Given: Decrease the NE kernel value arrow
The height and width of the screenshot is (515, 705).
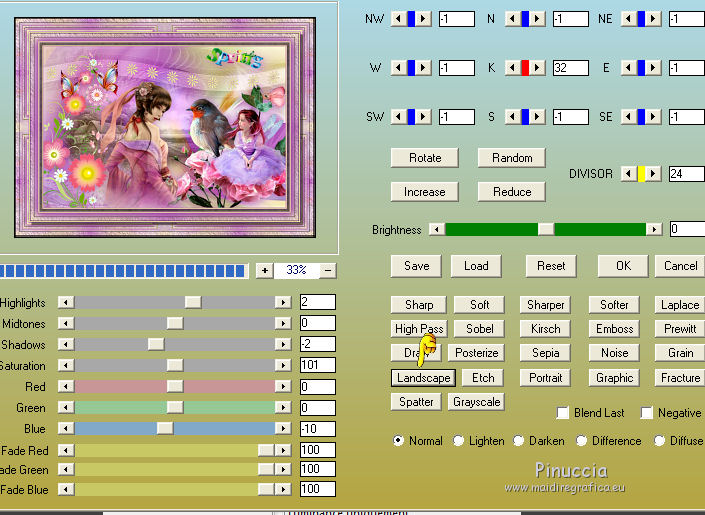Looking at the screenshot, I should [629, 19].
